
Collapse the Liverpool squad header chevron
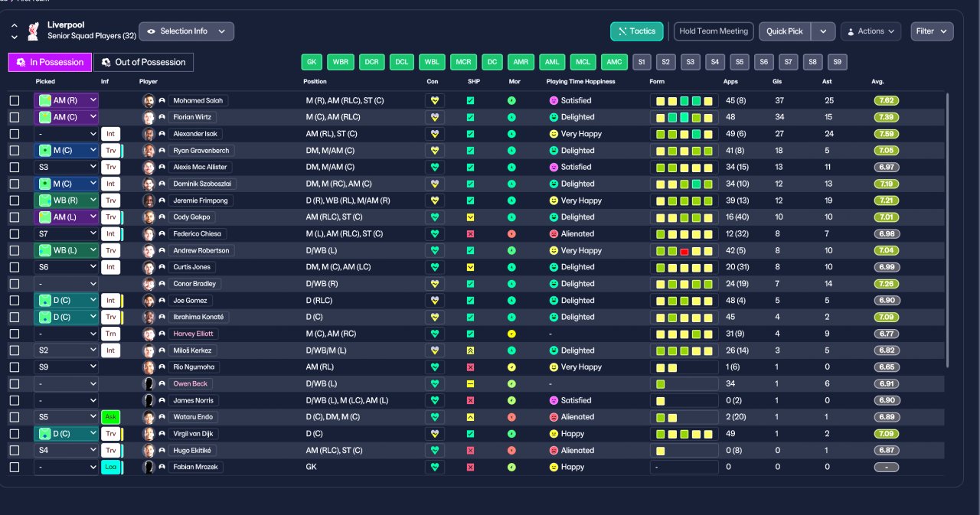point(15,26)
